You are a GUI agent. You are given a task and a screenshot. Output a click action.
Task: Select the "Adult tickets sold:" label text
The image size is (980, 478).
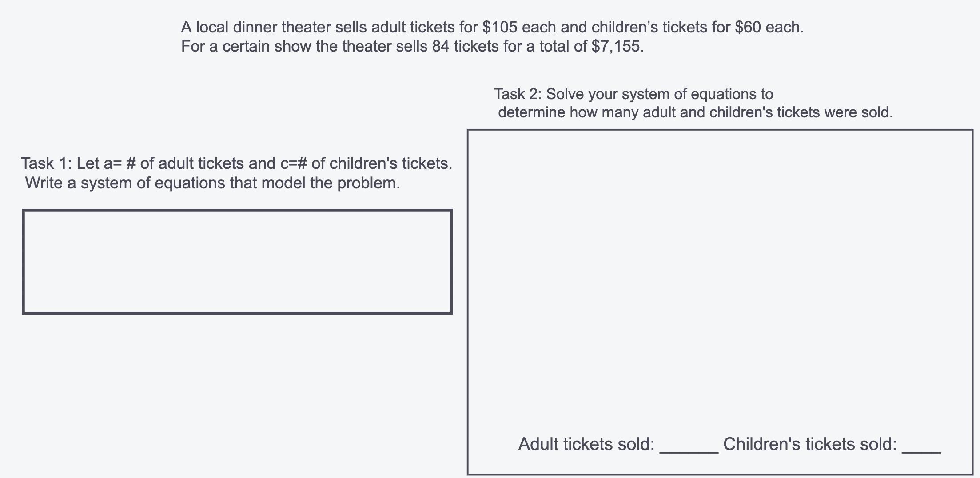tap(586, 444)
